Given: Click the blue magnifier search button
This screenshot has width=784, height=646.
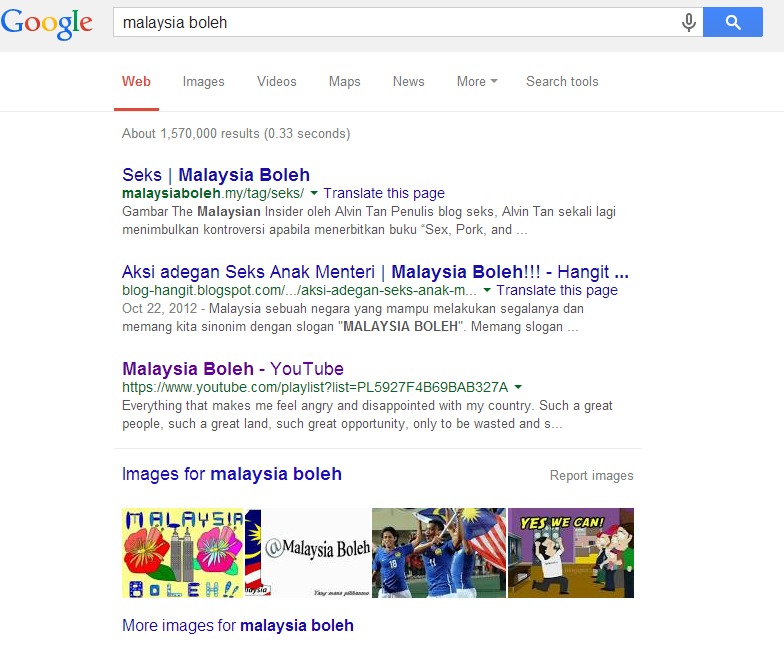Looking at the screenshot, I should click(x=732, y=22).
